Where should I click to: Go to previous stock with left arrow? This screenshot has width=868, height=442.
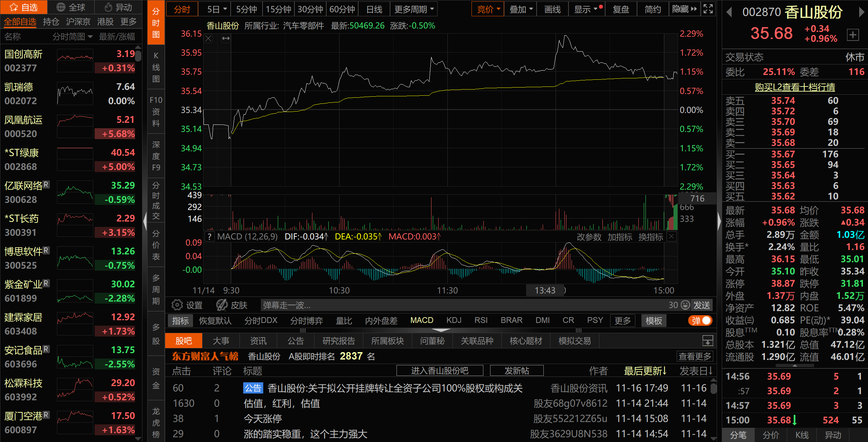tap(729, 13)
